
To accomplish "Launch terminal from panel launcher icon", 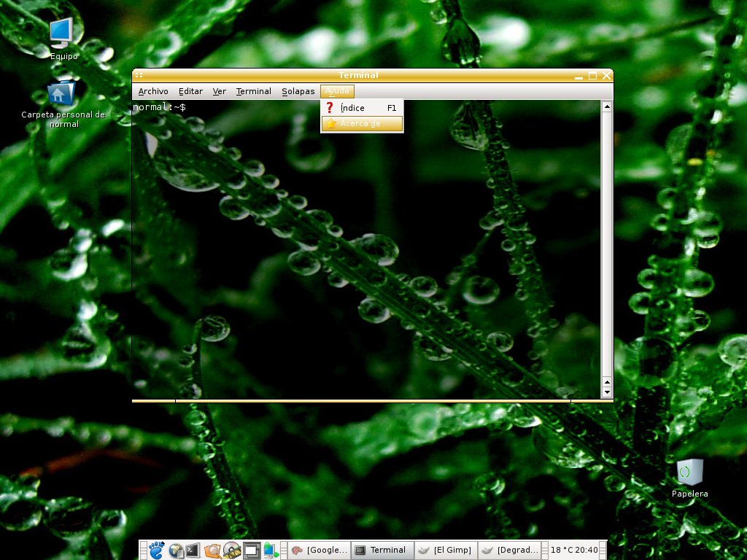I will [193, 550].
